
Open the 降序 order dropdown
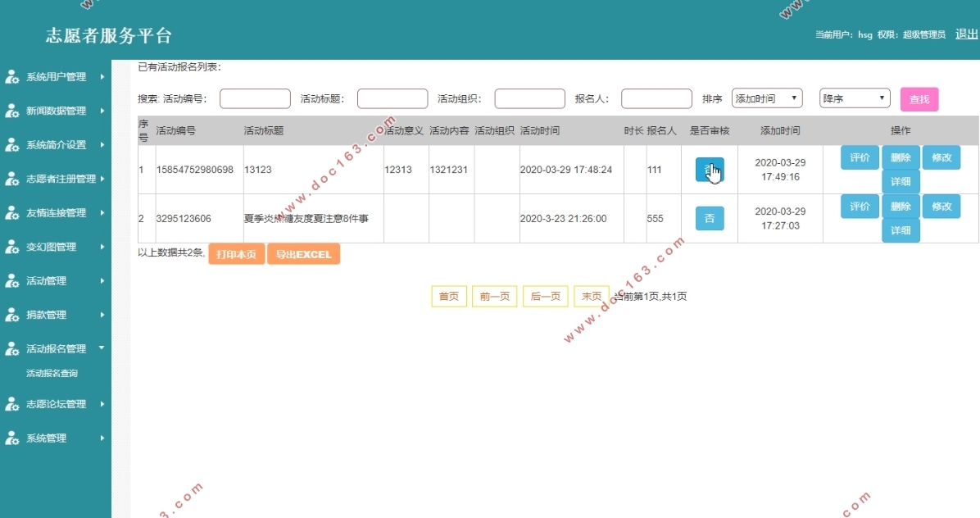(855, 98)
